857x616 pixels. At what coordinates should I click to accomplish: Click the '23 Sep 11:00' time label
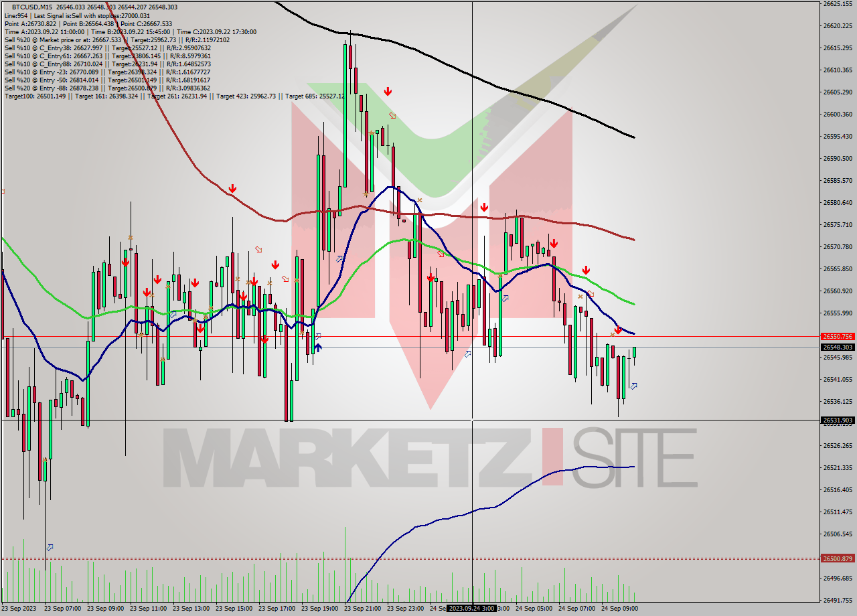point(148,608)
